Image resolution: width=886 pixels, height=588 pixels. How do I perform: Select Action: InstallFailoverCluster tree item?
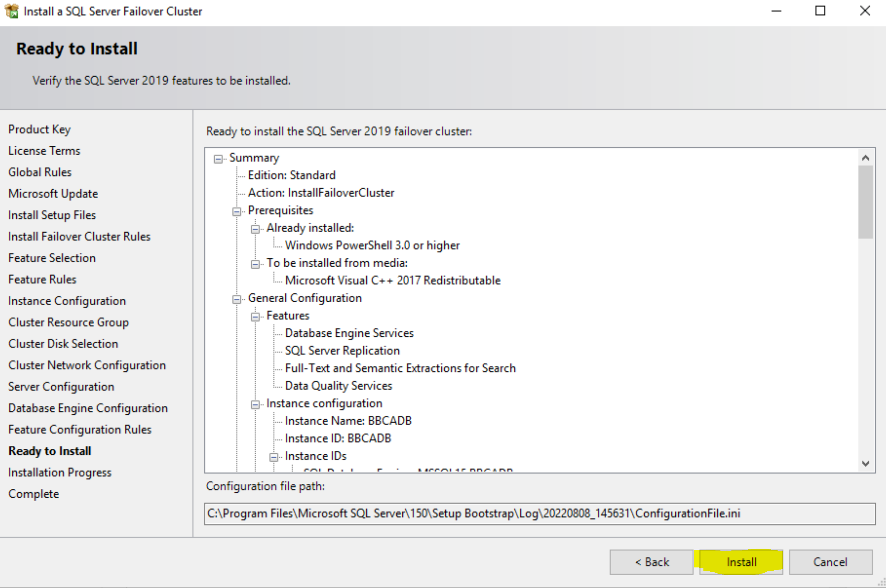click(321, 193)
